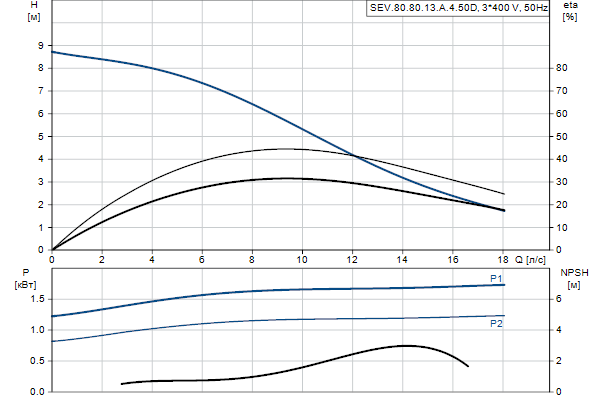Click the eta axis label at top right

[x=570, y=11]
